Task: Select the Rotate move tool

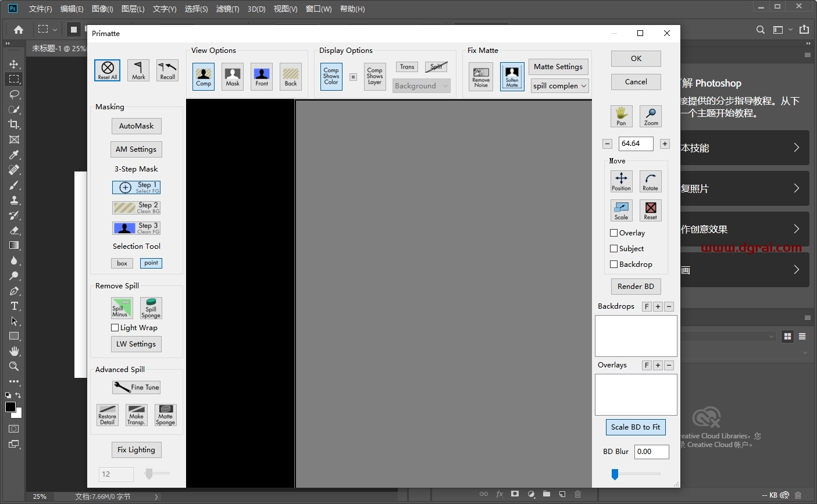Action: coord(651,181)
